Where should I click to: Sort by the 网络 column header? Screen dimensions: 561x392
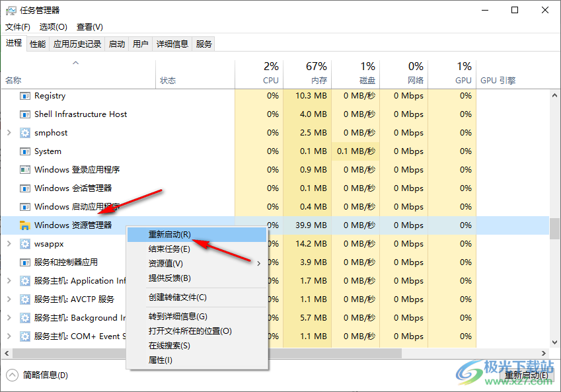point(404,75)
